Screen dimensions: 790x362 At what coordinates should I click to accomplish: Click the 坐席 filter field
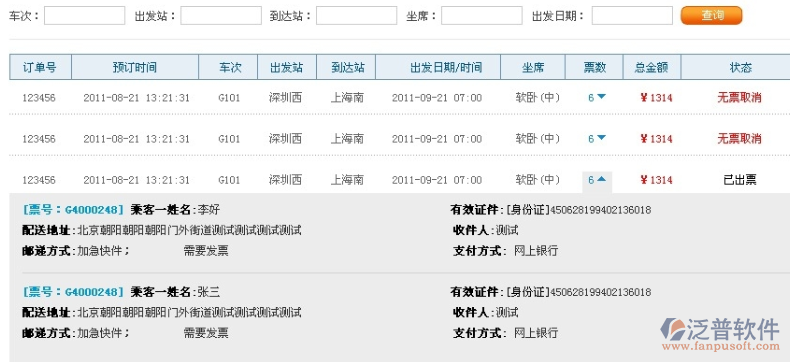click(x=482, y=16)
